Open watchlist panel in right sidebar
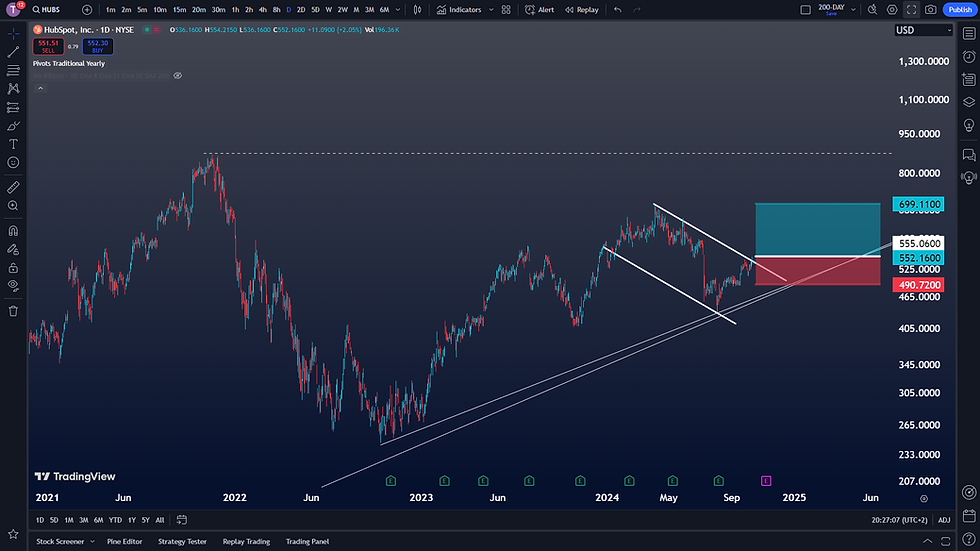 point(969,34)
